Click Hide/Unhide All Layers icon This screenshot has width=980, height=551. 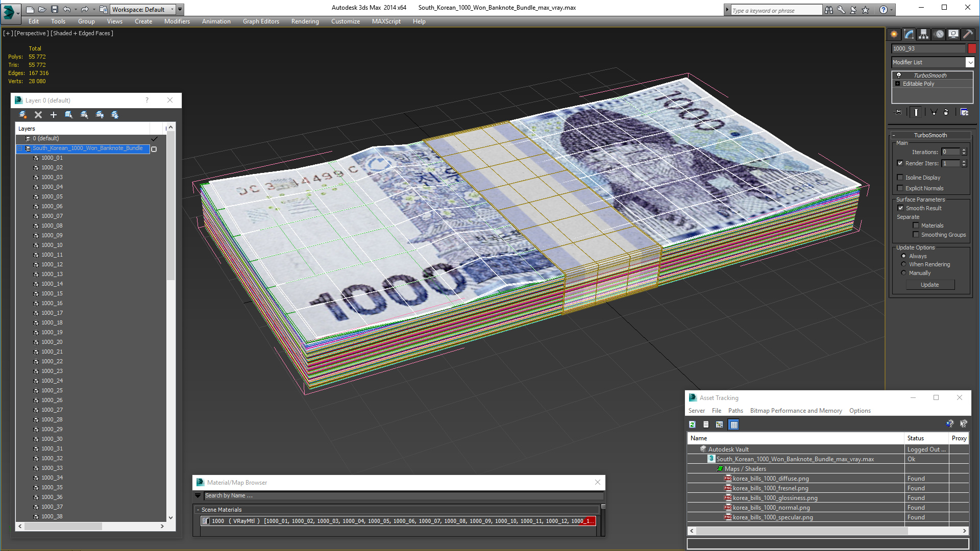(100, 115)
